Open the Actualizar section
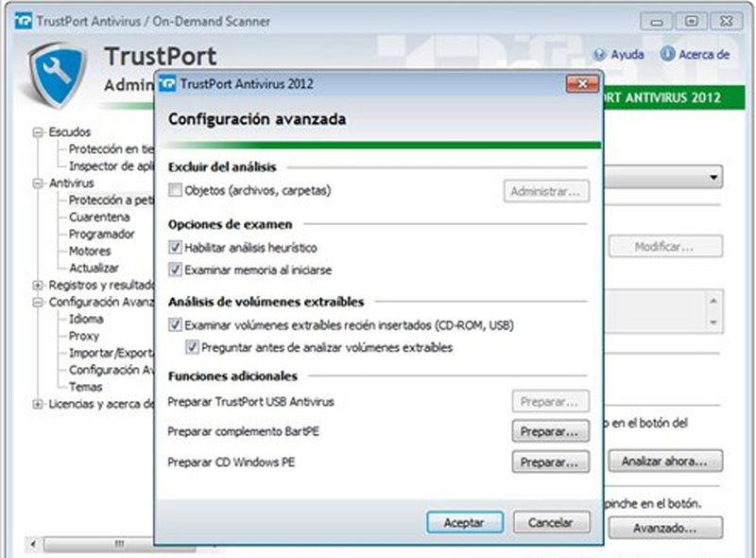The image size is (756, 558). [94, 268]
